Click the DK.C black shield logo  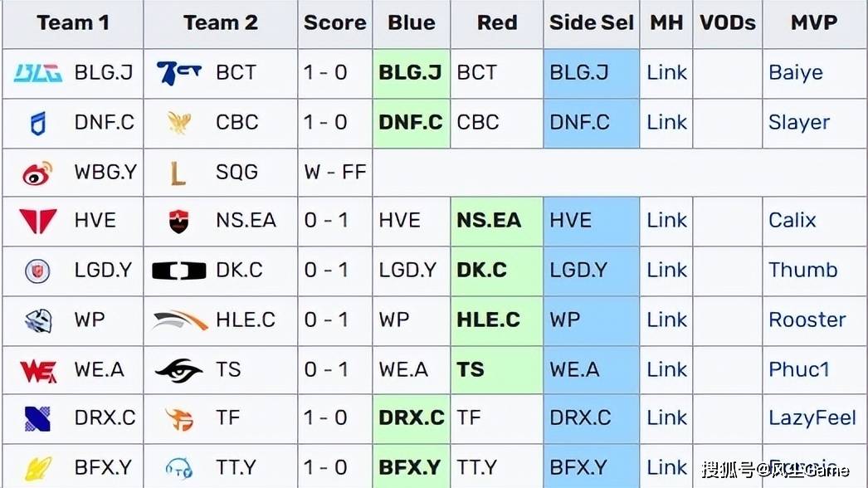178,271
